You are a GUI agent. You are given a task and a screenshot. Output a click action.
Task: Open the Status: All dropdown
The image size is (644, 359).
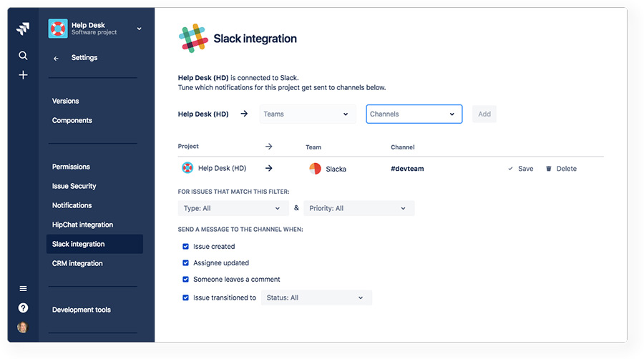coord(316,298)
